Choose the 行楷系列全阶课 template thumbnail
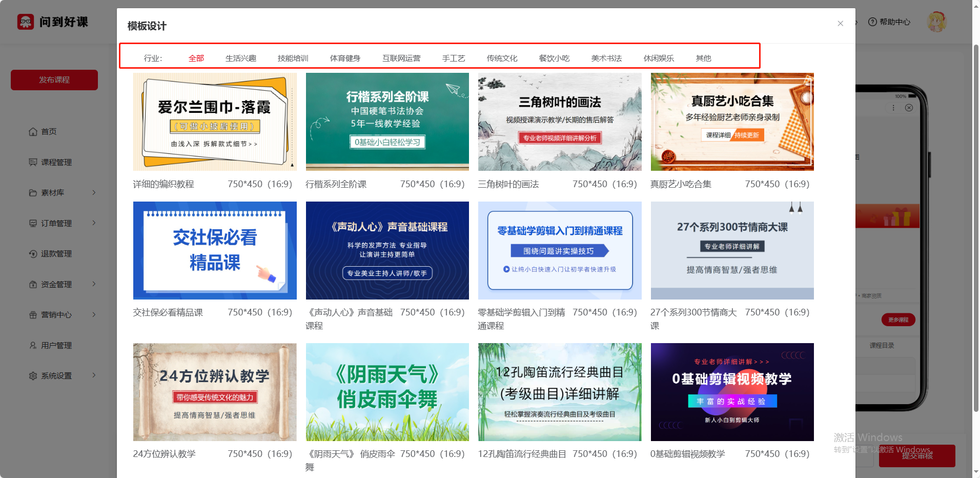Viewport: 980px width, 478px height. [387, 122]
